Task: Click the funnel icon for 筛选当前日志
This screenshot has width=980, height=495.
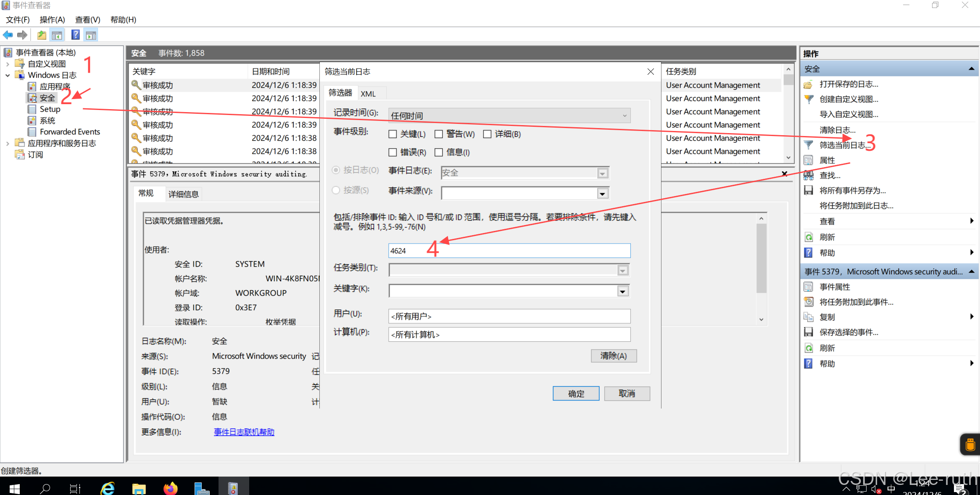Action: [x=809, y=145]
